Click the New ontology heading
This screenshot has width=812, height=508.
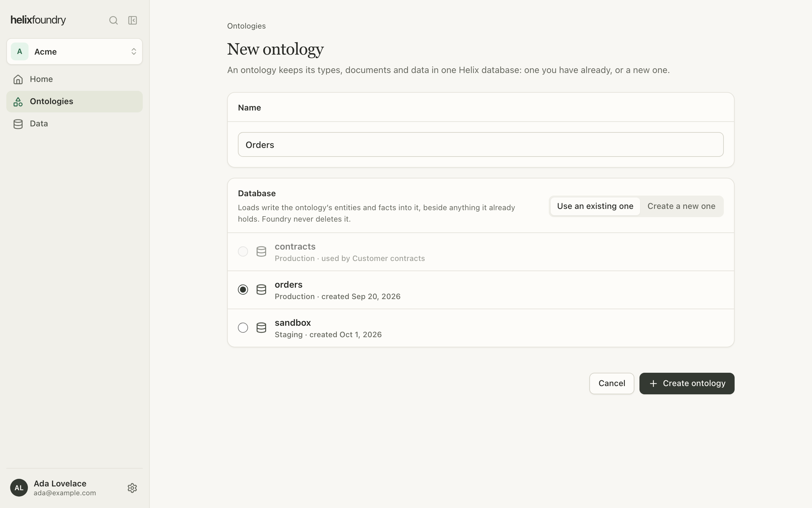[x=275, y=50]
